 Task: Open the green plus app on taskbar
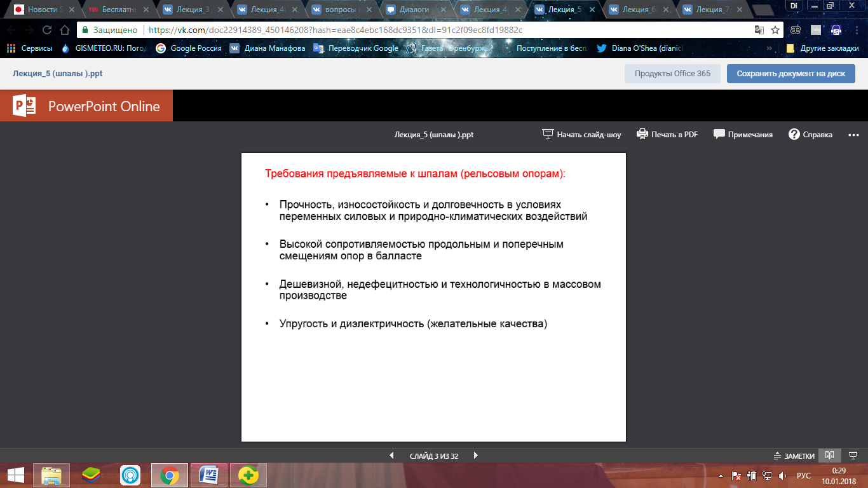(248, 475)
